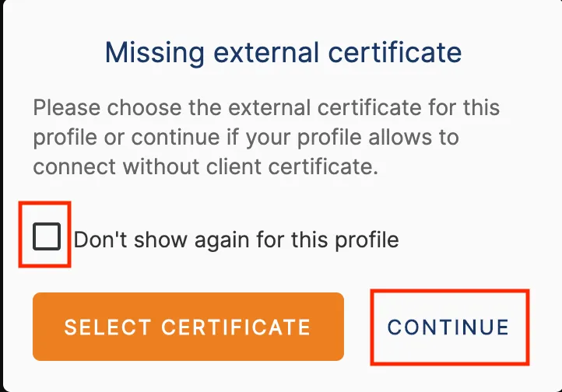Click the "Don't show again for this profile" label
The image size is (562, 392).
point(236,239)
